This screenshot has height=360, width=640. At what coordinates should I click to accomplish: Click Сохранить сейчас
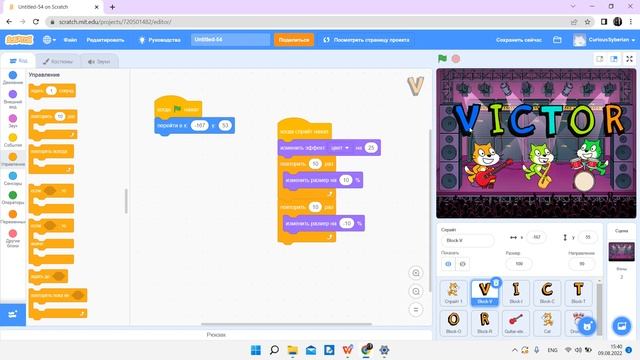point(519,40)
